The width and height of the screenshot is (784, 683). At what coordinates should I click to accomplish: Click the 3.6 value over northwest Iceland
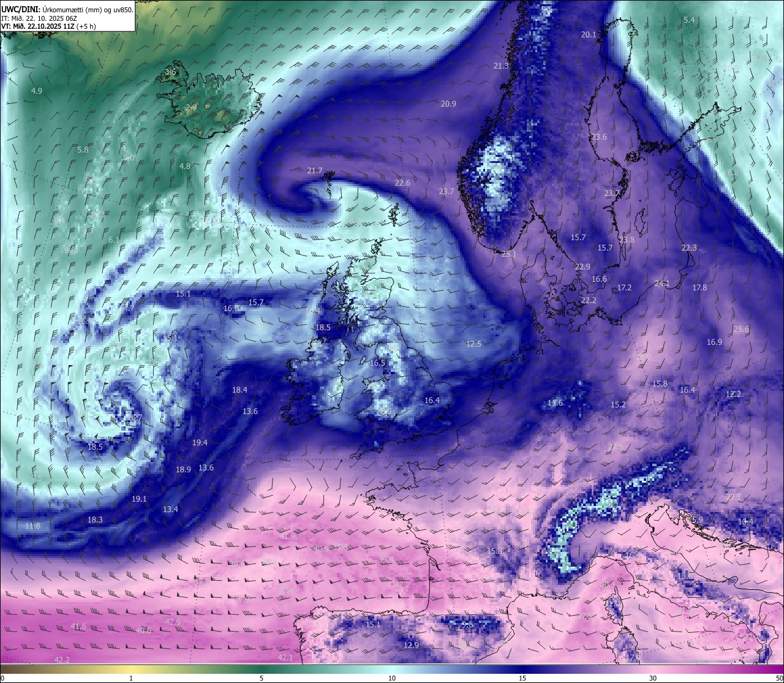pyautogui.click(x=170, y=72)
